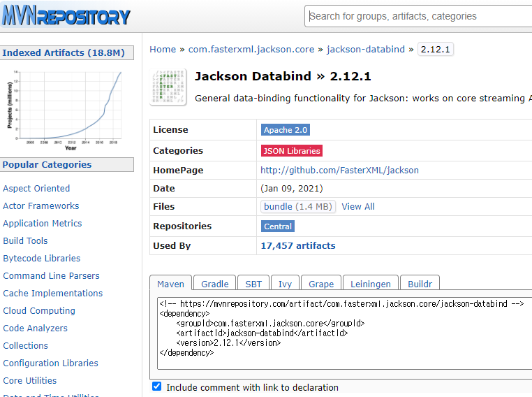Image resolution: width=532 pixels, height=397 pixels.
Task: Click the MVNRepository logo
Action: (66, 16)
